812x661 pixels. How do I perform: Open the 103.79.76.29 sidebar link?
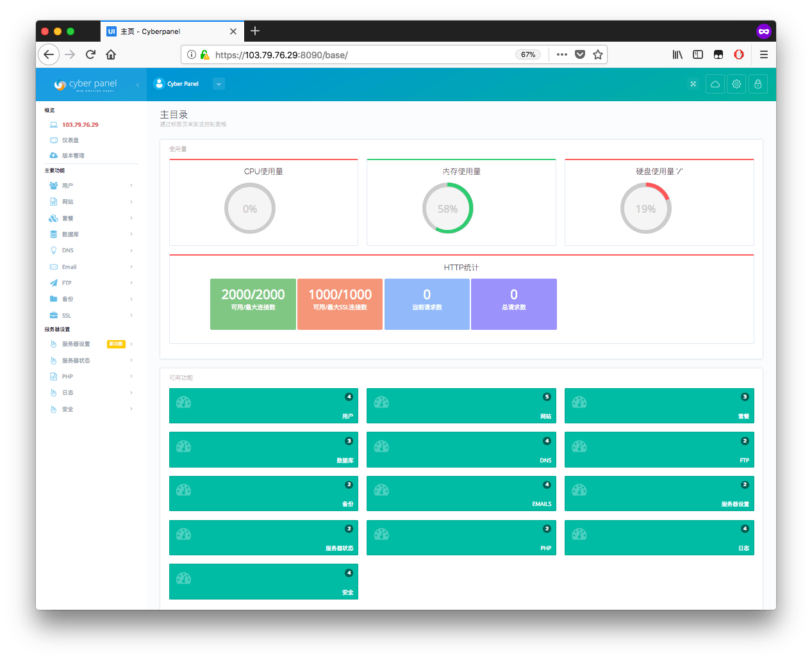80,125
